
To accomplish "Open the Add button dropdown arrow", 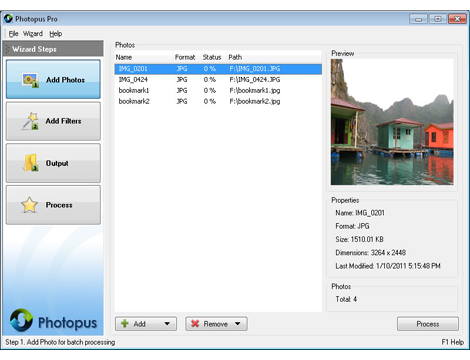I will 167,324.
